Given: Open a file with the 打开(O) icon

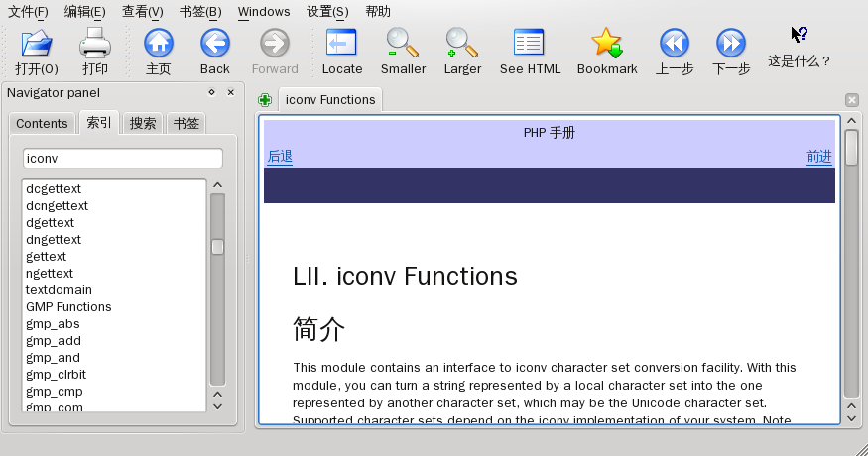Looking at the screenshot, I should [x=37, y=44].
